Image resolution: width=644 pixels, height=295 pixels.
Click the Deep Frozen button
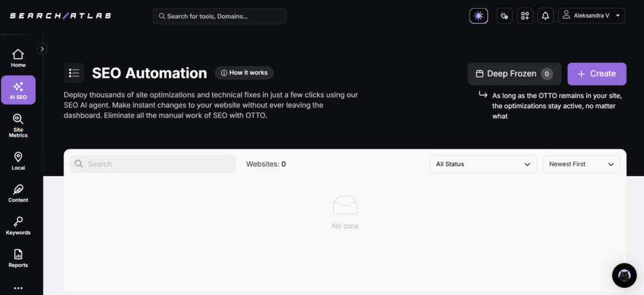click(x=514, y=74)
